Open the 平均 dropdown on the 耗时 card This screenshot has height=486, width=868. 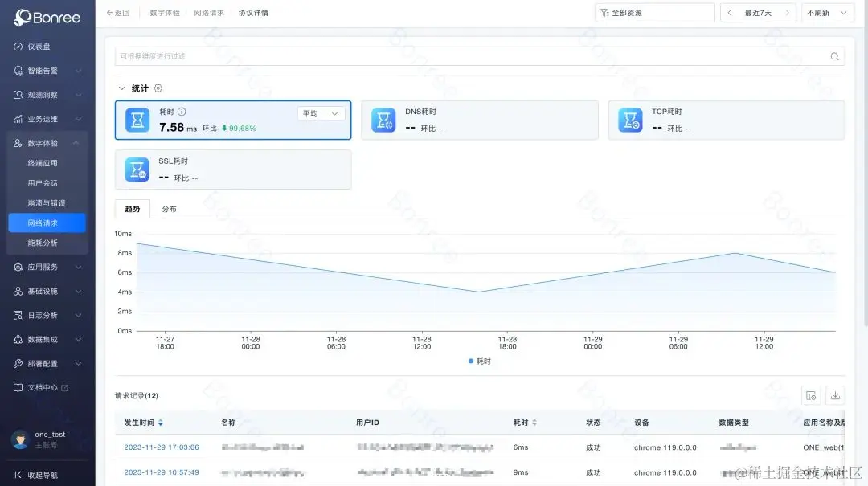(320, 113)
